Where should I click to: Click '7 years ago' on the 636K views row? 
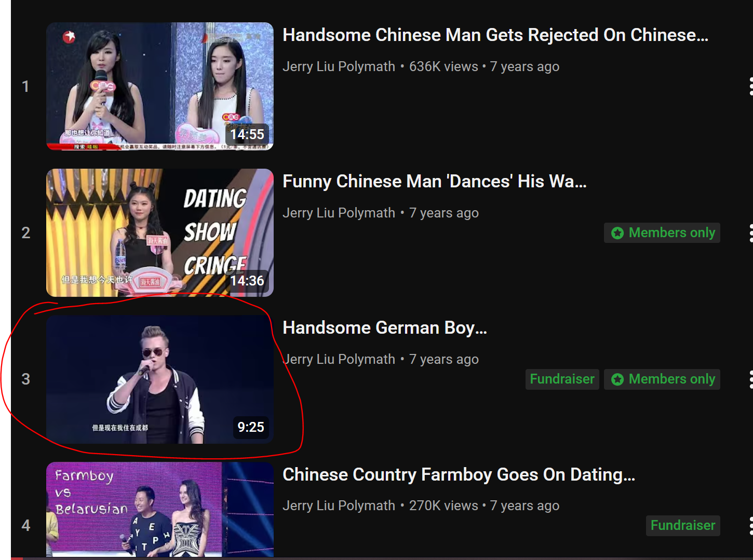pyautogui.click(x=525, y=66)
